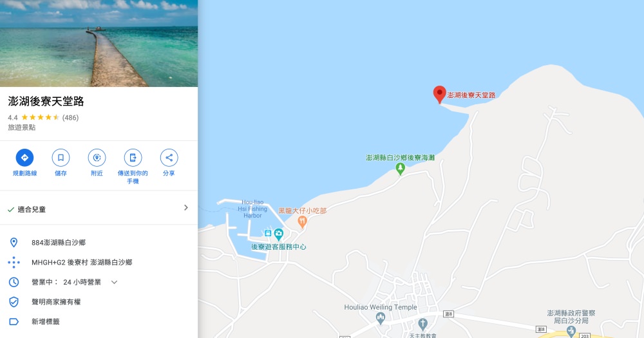Viewport: 644px width, 338px height.
Task: Click the Houliao Weiling Temple marker
Action: tap(381, 318)
